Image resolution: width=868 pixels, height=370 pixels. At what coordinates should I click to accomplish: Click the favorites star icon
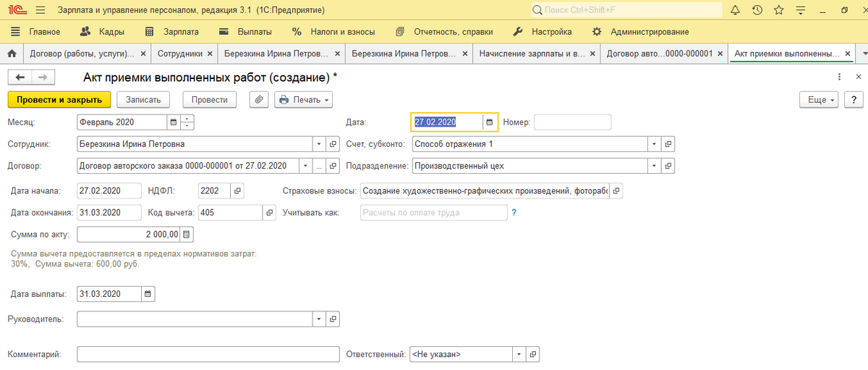(x=778, y=10)
